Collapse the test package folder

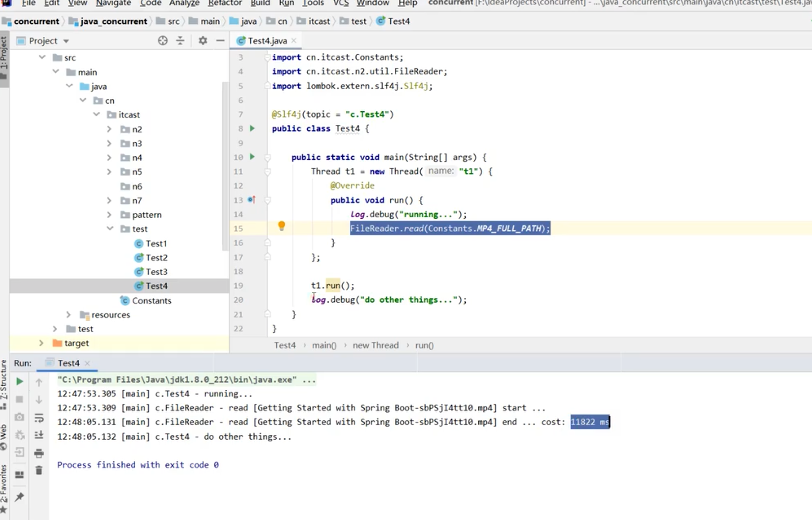(110, 229)
